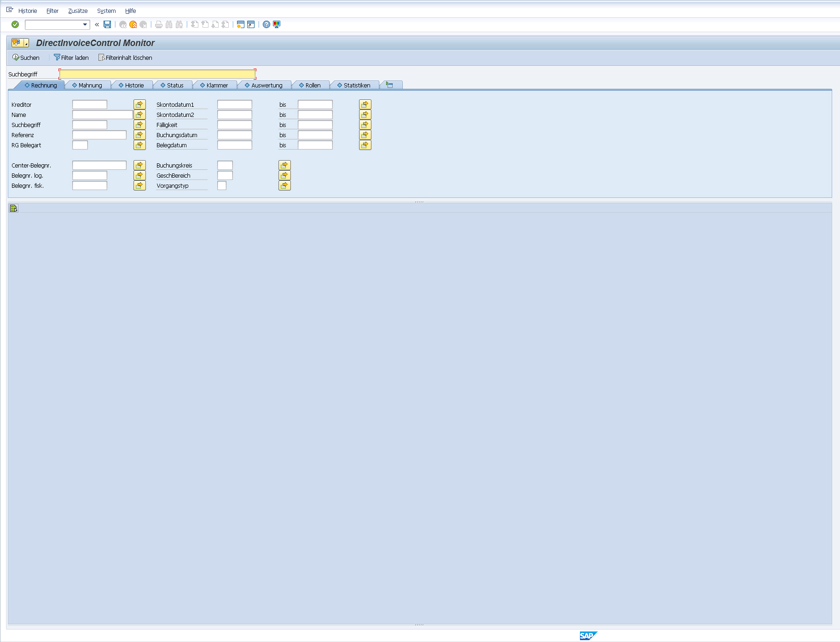
Task: Click the orange Exit icon in toolbar
Action: click(133, 24)
